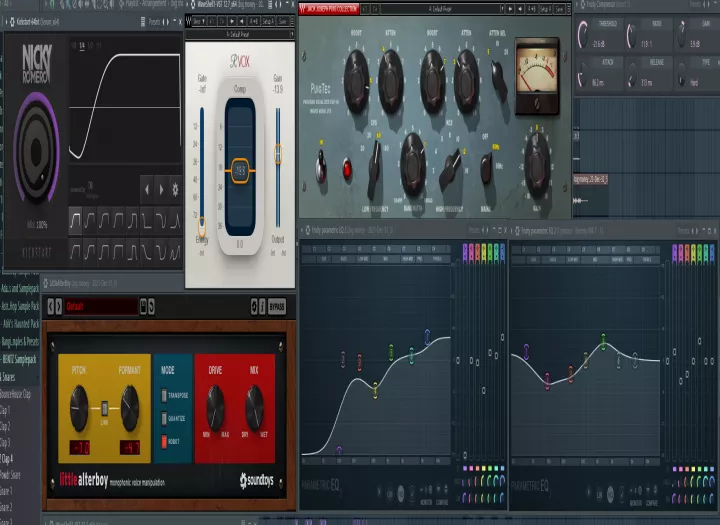Click the VU meter on PuigTec
720x525 pixels.
click(x=537, y=76)
